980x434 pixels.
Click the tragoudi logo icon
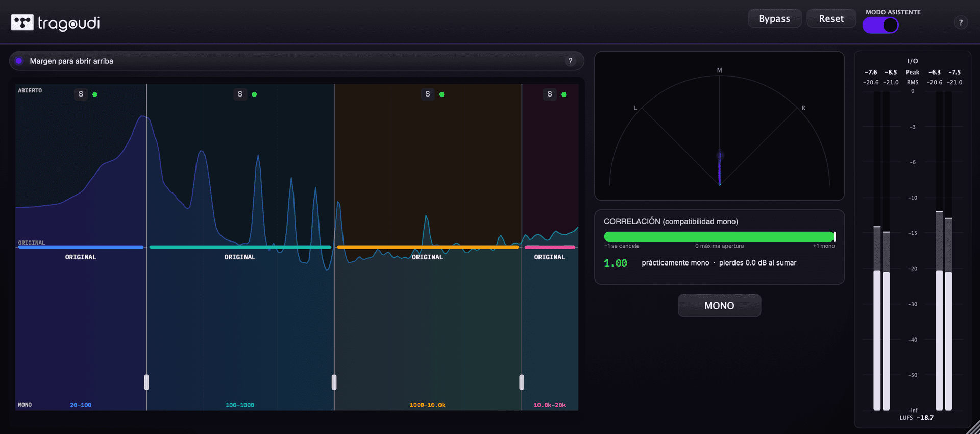pos(22,22)
